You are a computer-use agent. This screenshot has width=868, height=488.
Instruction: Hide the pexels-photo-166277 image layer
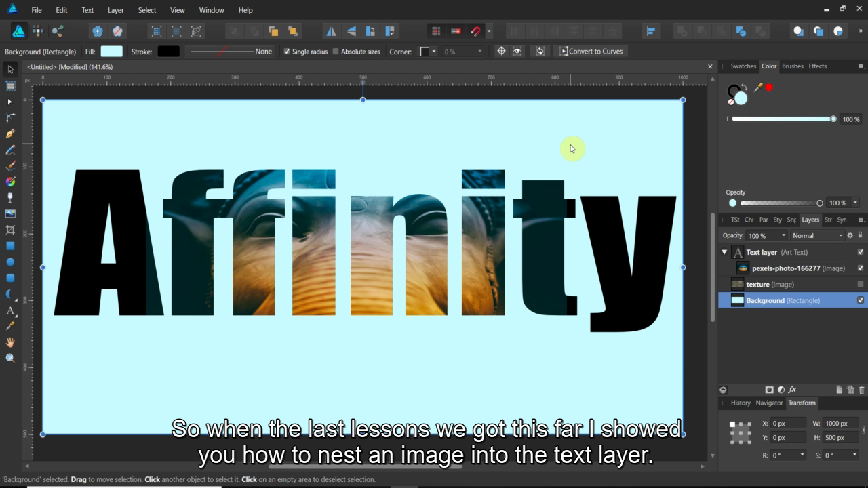point(861,268)
